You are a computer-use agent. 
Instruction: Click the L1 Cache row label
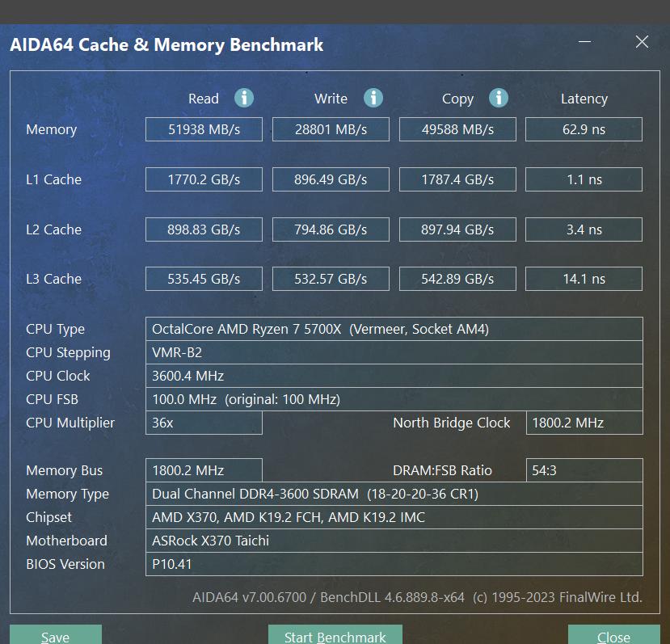click(x=54, y=179)
